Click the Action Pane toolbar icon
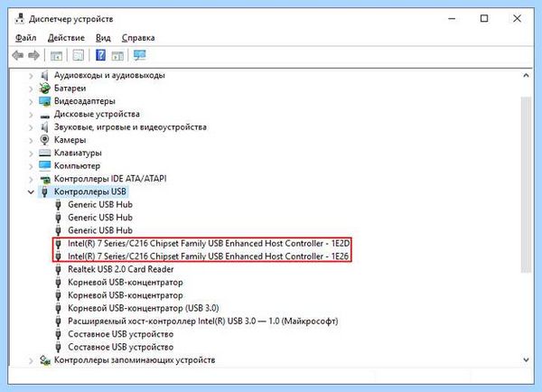Image resolution: width=542 pixels, height=392 pixels. (117, 55)
